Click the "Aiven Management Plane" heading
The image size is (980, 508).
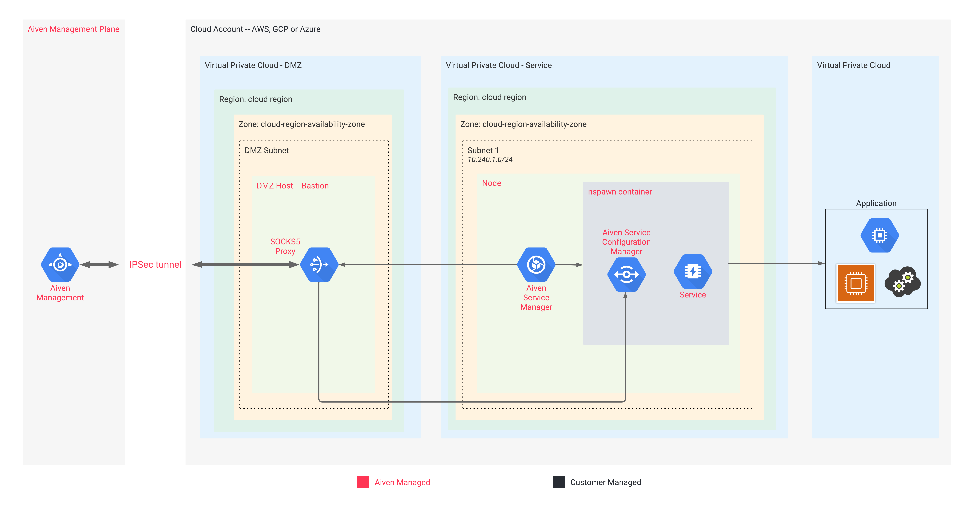[73, 29]
